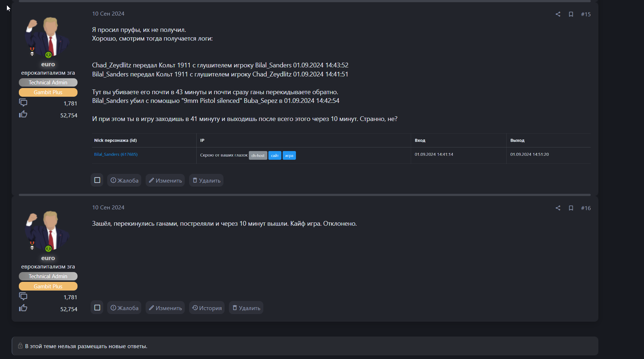The height and width of the screenshot is (359, 644).
Task: Click share icon on post #15
Action: tap(558, 14)
